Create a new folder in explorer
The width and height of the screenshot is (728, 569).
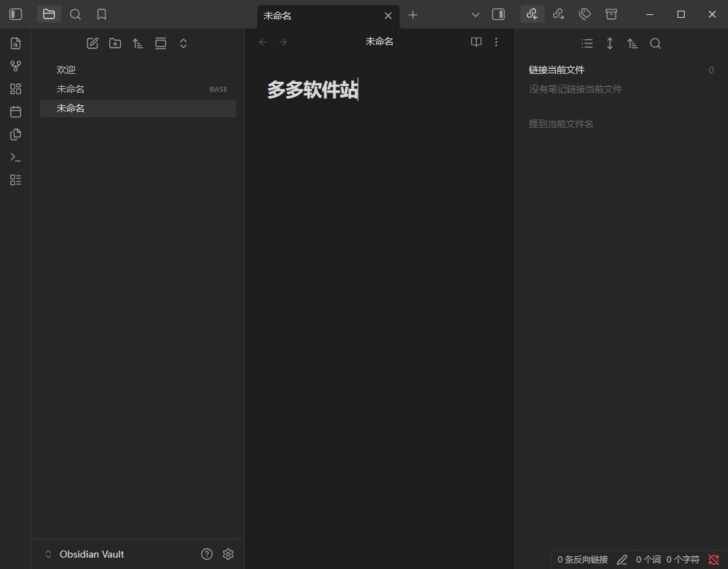[115, 43]
